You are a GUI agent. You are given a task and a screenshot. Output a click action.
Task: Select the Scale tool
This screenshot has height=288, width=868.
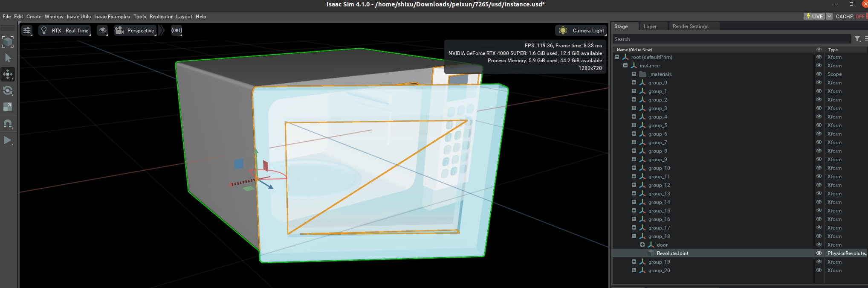[x=8, y=107]
